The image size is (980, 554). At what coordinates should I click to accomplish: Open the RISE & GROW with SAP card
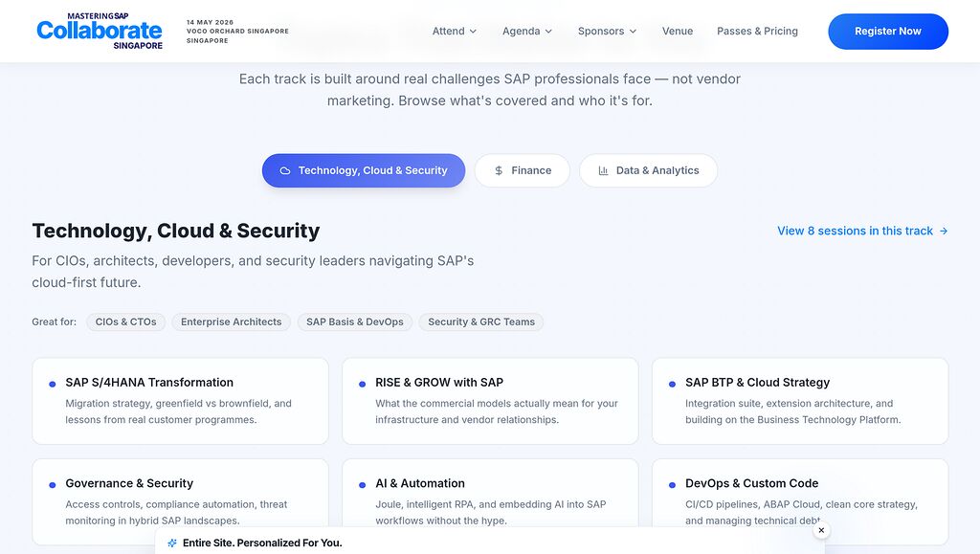(x=490, y=401)
